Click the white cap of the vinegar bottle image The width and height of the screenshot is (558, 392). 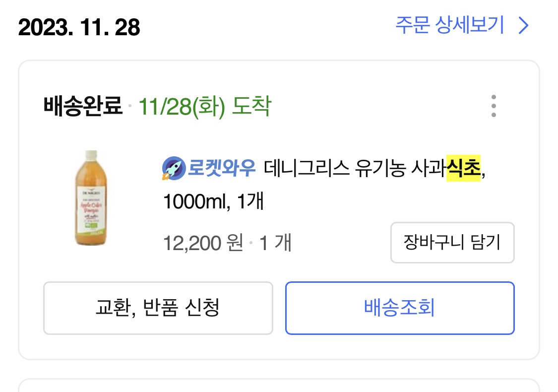point(91,154)
